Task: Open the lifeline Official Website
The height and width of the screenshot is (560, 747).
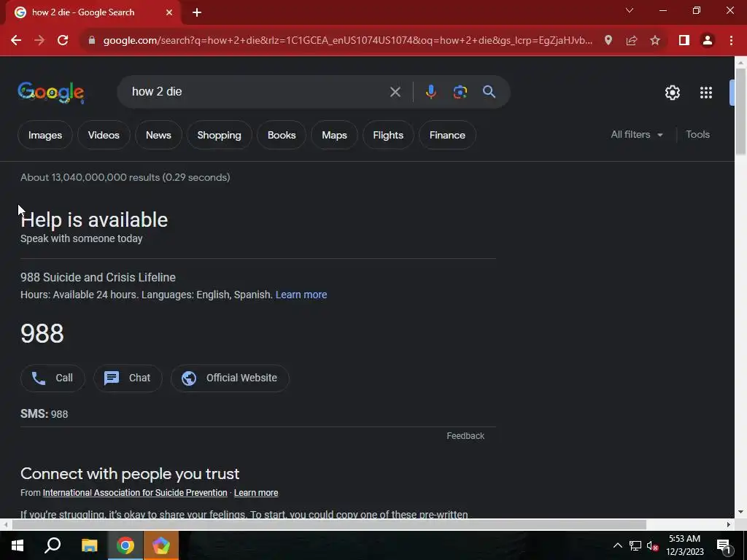Action: click(230, 378)
